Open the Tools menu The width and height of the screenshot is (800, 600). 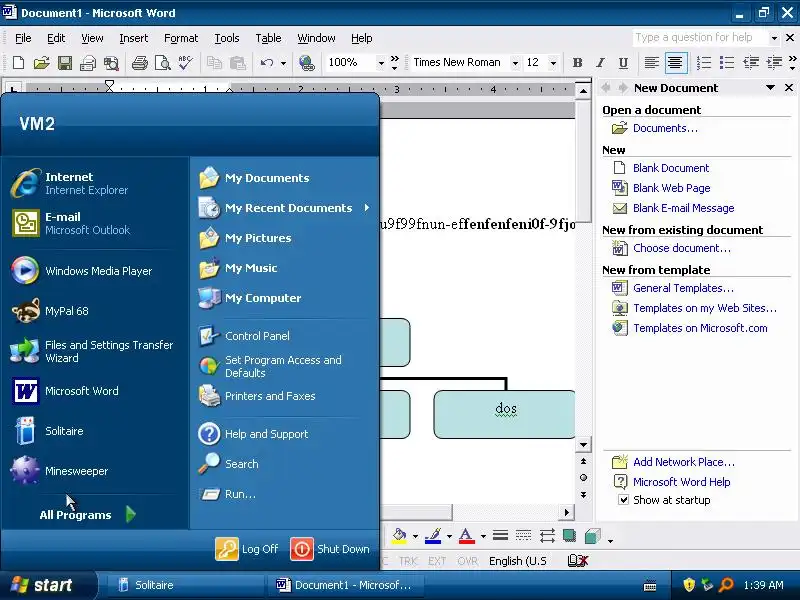point(227,38)
